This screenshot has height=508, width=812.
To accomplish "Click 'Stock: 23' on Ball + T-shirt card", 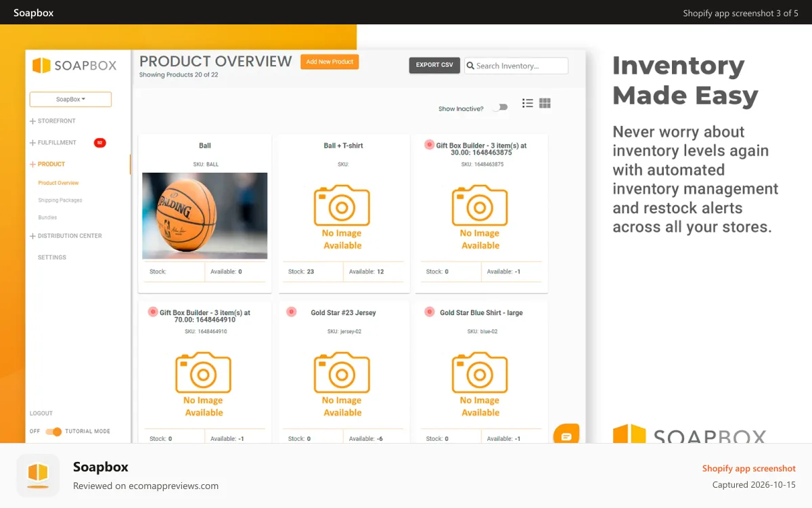I will pos(301,272).
